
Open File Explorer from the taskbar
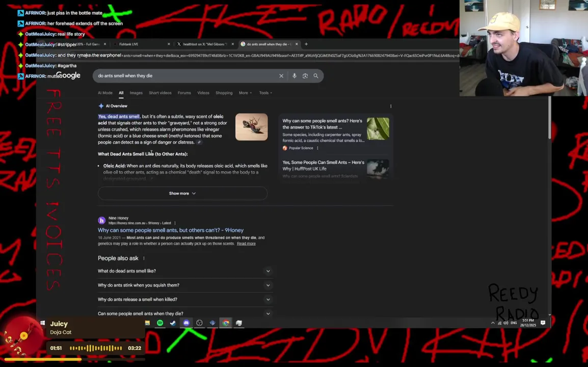[147, 323]
